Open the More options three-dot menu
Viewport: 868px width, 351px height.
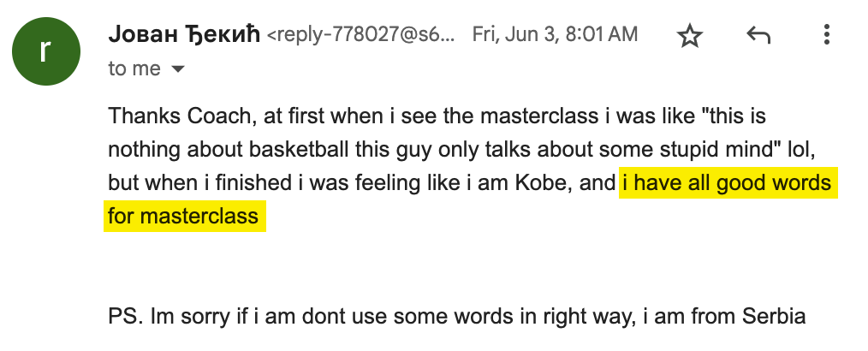click(826, 35)
